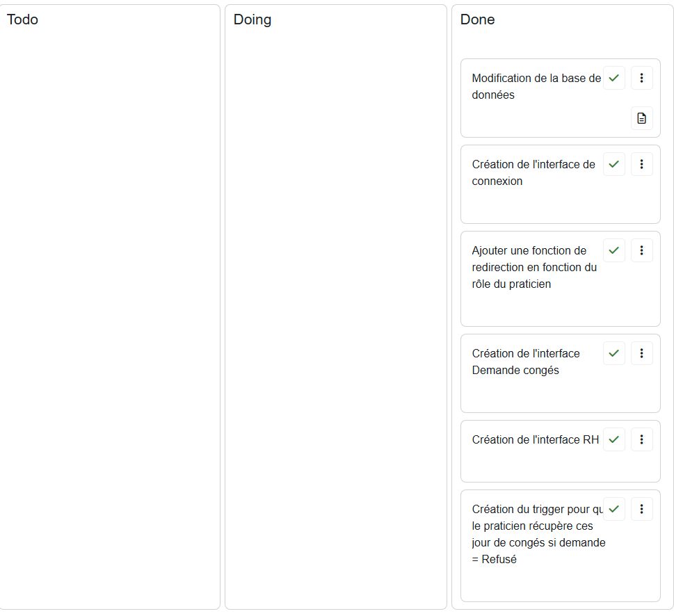This screenshot has height=616, width=674.
Task: Click the 'Création du trigger' card text
Action: pyautogui.click(x=537, y=534)
